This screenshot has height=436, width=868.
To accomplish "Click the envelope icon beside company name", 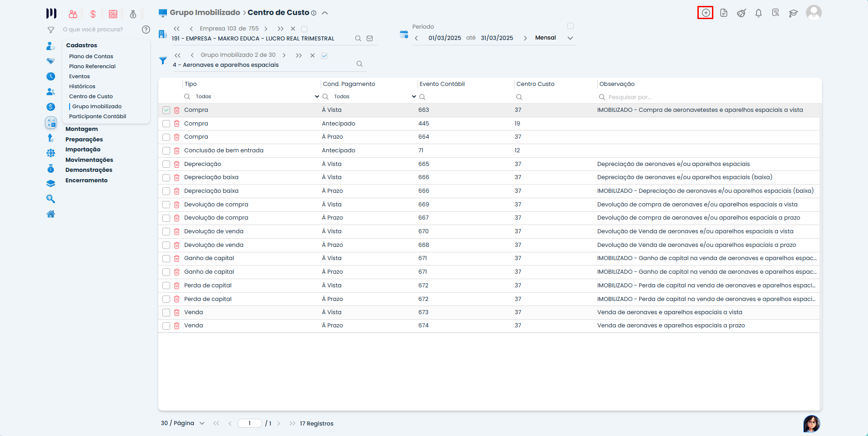I will point(370,39).
